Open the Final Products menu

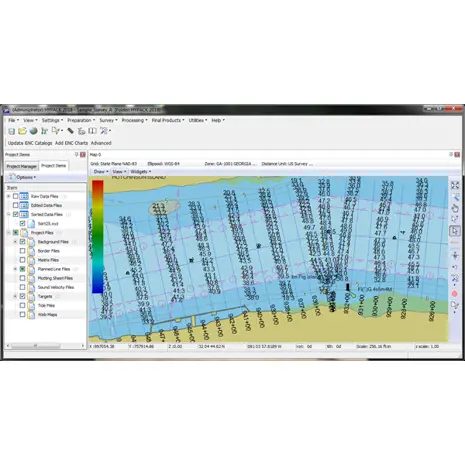(168, 120)
